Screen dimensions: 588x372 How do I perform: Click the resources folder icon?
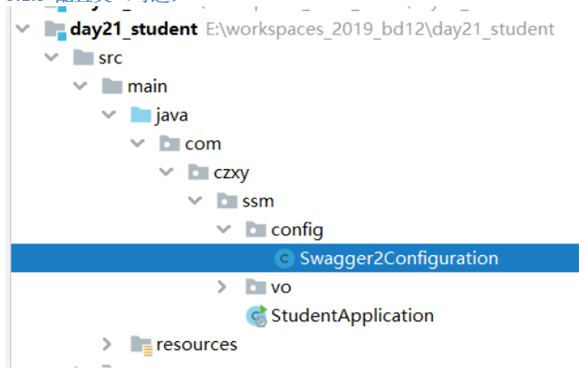point(140,345)
